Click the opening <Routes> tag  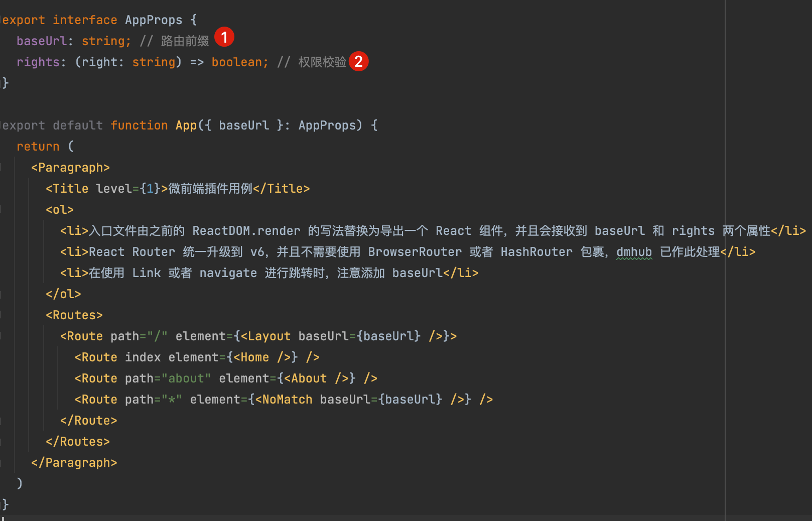point(74,315)
